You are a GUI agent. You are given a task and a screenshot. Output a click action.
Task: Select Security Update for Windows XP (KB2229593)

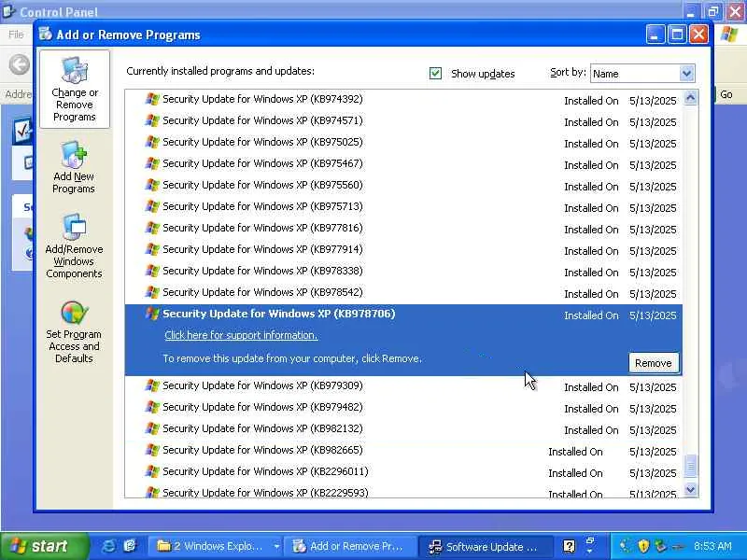tap(403, 492)
